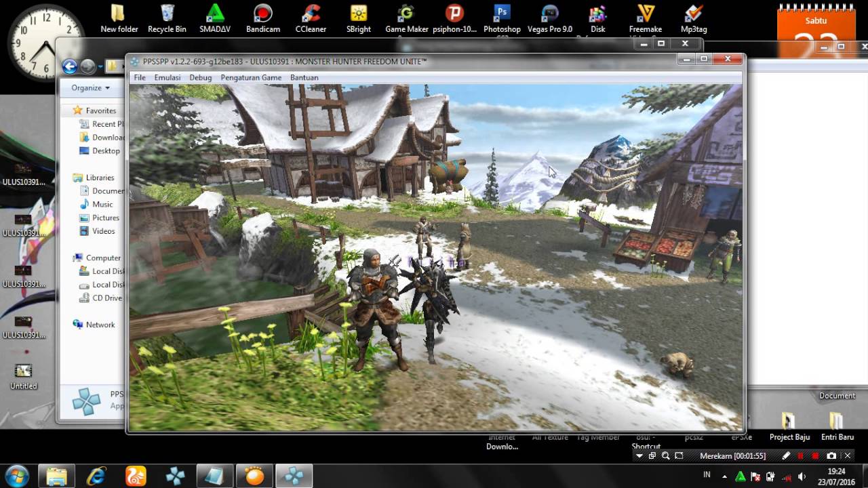
Task: Select the Untitled desktop file icon
Action: click(23, 377)
